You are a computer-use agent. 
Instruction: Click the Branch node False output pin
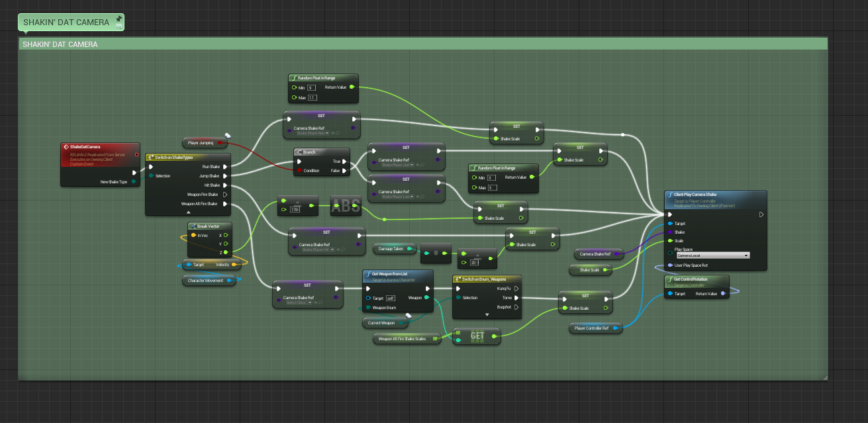pyautogui.click(x=346, y=170)
